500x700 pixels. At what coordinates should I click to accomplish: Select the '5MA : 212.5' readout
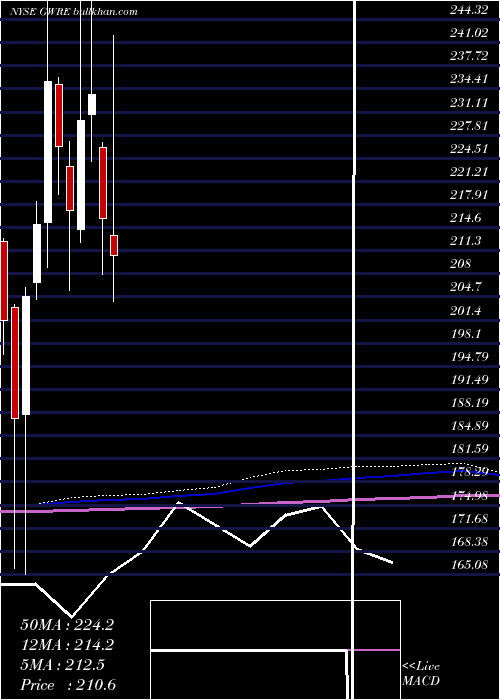click(62, 665)
